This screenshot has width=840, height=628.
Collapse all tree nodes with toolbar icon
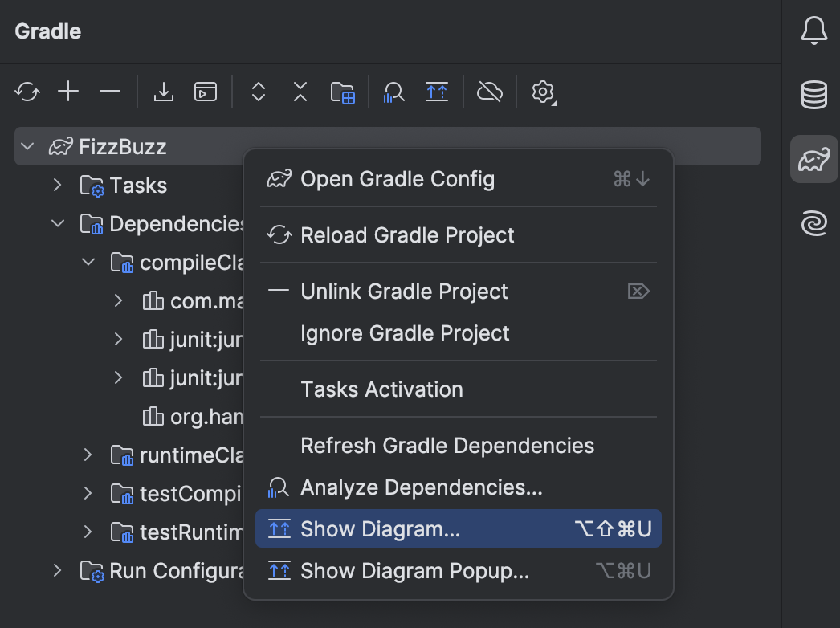300,92
